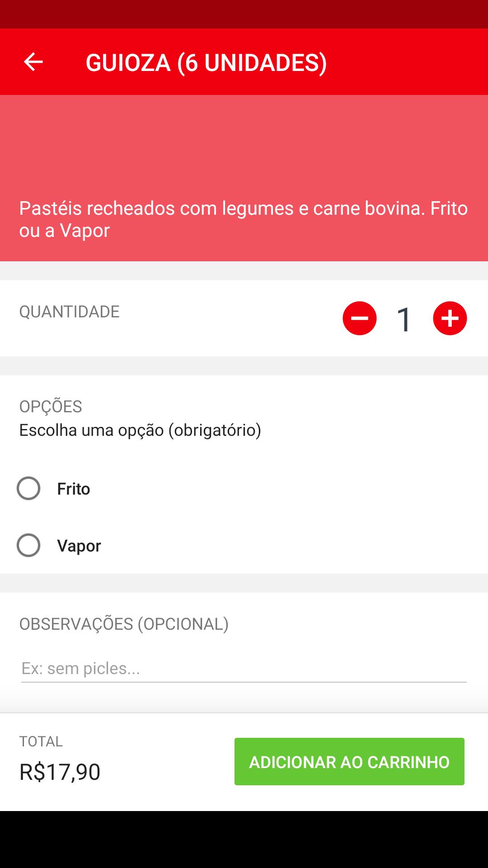Image resolution: width=488 pixels, height=868 pixels.
Task: Tap the Pastéis recheados description text
Action: [x=243, y=219]
